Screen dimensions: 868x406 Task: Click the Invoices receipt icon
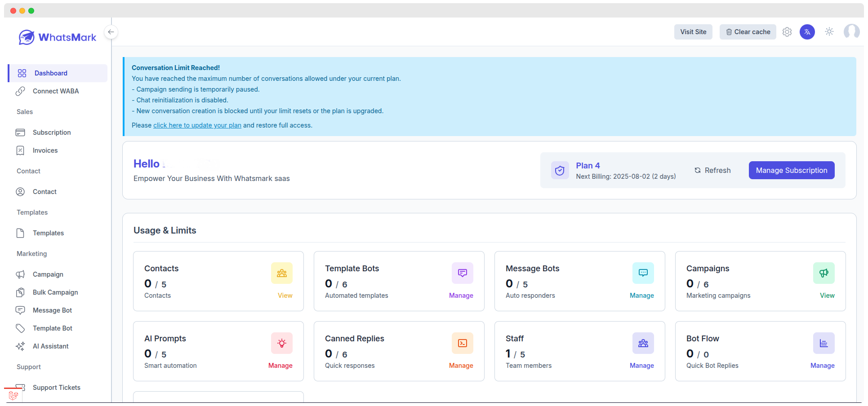pos(20,150)
